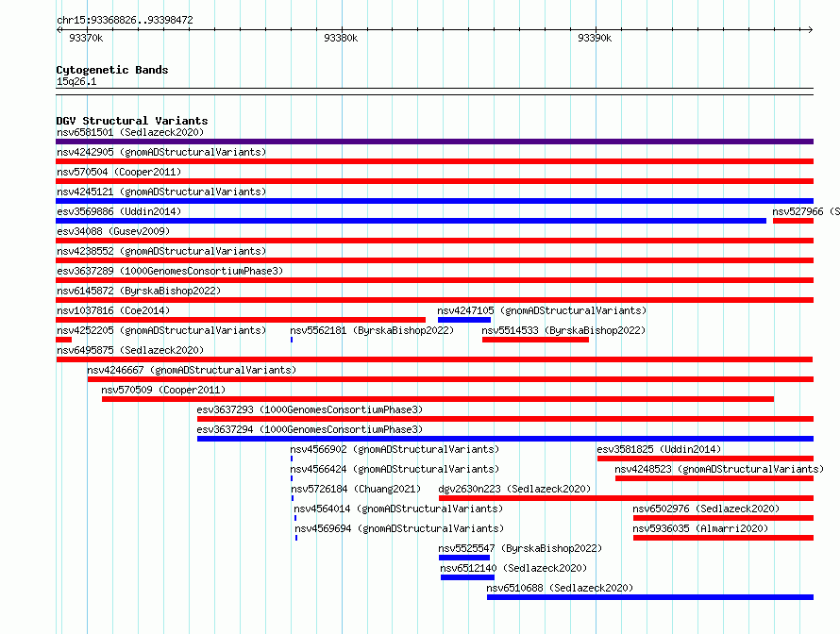Click the dgv2630n223 (Sedlazeck2020) label
Image resolution: width=840 pixels, height=634 pixels.
(514, 489)
